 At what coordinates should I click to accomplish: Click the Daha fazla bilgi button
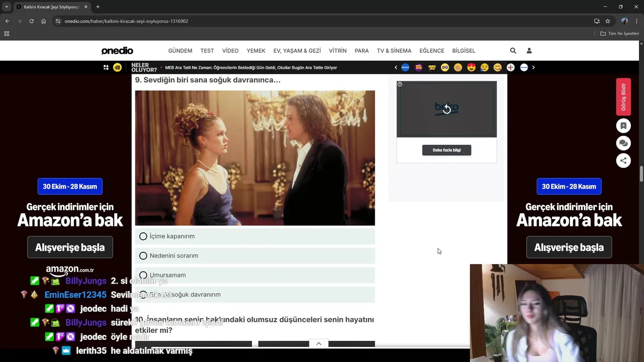(x=447, y=150)
